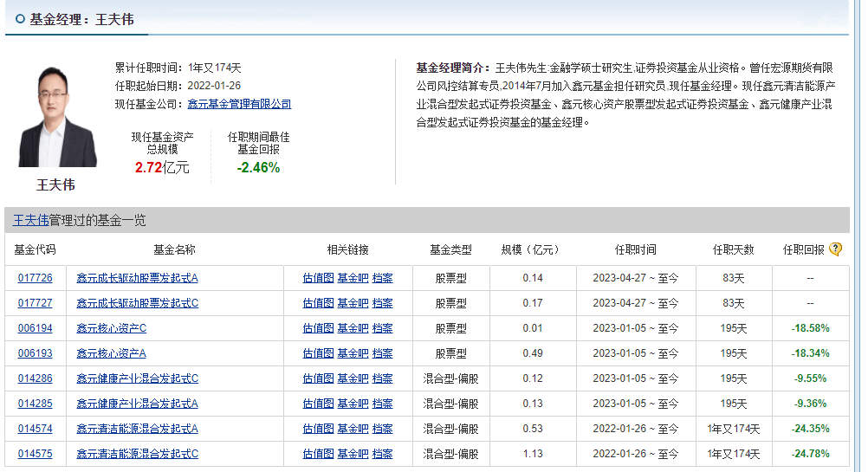
Task: Open 估值图 for 鑫元清洁能源混合发起式A
Action: [318, 429]
